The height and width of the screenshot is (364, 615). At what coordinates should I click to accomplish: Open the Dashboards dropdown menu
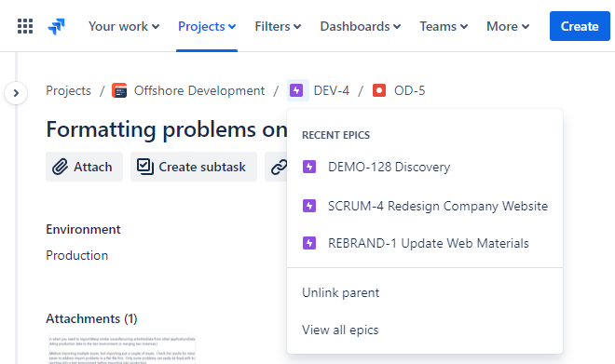click(x=361, y=26)
